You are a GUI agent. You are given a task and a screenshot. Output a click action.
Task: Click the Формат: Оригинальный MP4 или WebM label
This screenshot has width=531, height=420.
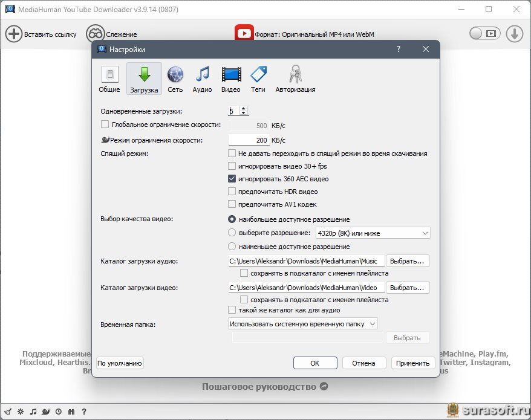[314, 34]
